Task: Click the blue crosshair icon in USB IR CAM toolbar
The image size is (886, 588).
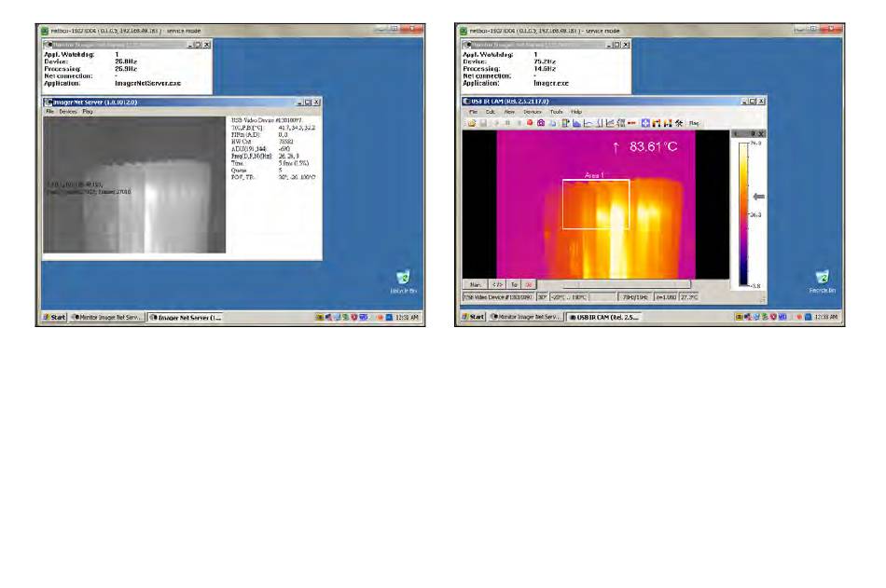Action: (645, 123)
